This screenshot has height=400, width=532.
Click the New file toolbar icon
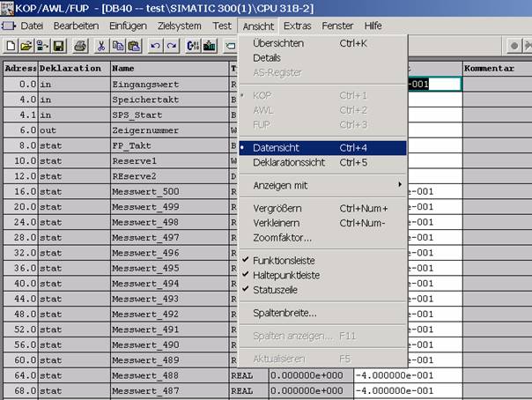pos(12,45)
